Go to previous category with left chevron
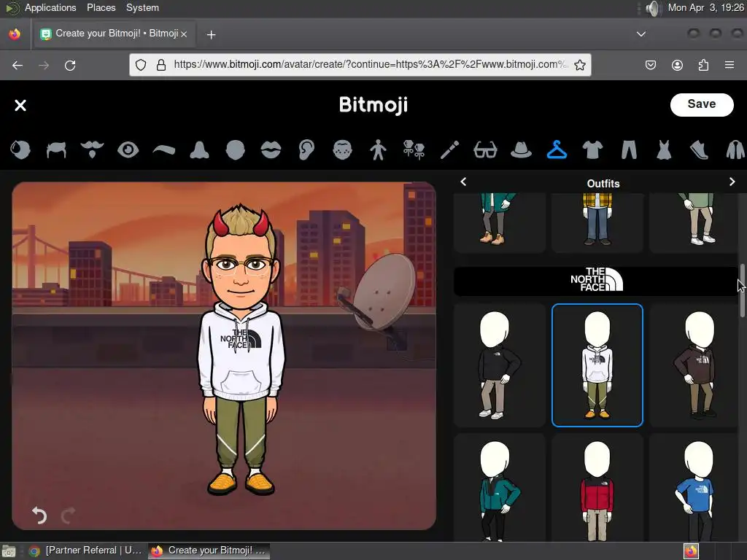Image resolution: width=747 pixels, height=560 pixels. (x=463, y=182)
